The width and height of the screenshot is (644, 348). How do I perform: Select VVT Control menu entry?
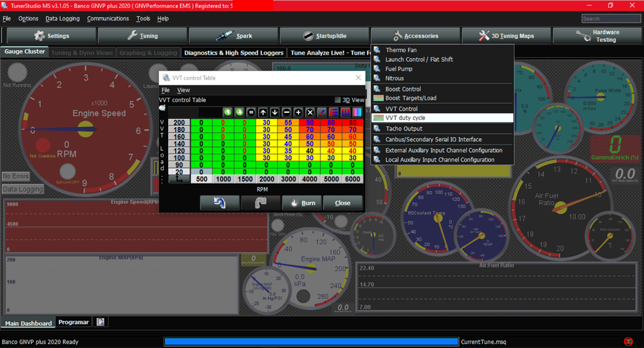tap(443, 109)
